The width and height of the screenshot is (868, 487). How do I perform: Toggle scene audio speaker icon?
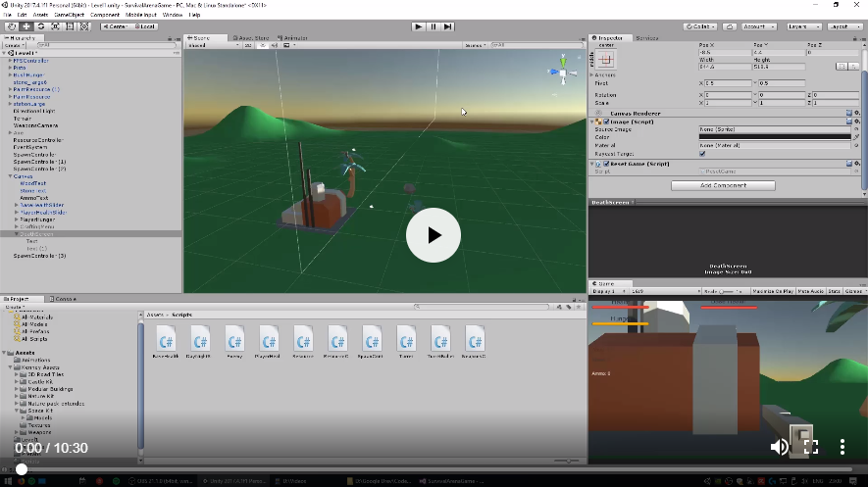tap(275, 45)
